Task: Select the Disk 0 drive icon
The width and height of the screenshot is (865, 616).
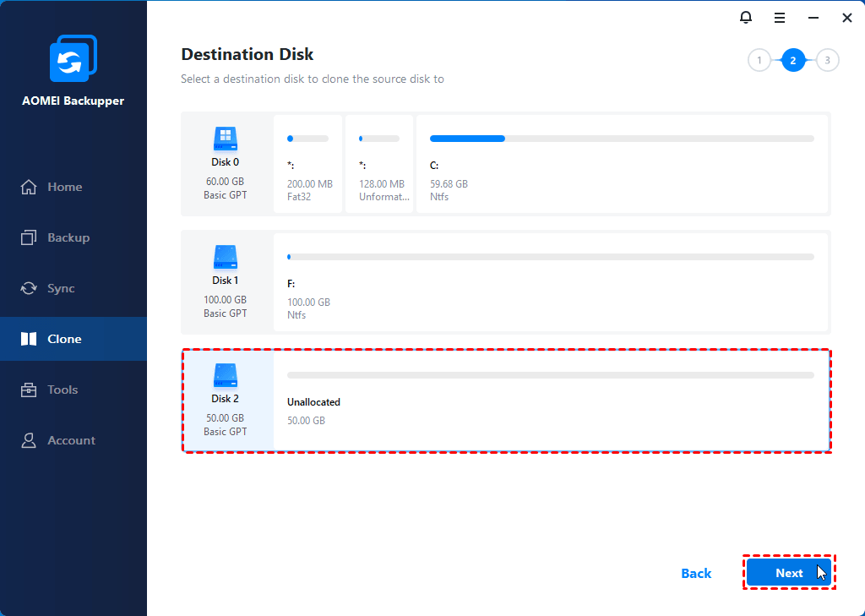Action: 225,139
